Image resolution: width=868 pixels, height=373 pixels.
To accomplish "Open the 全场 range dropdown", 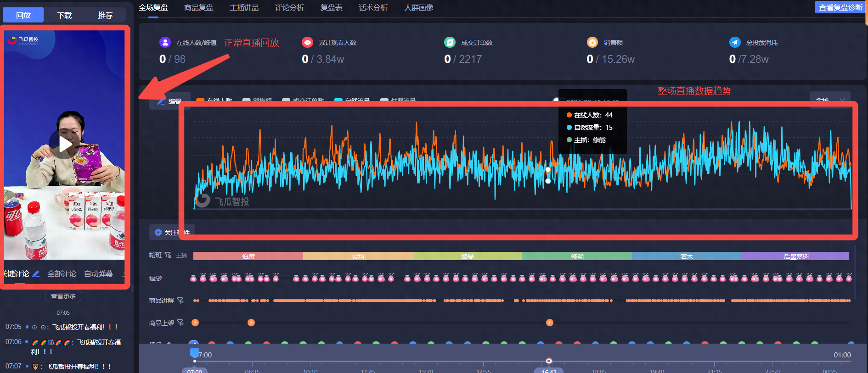I will click(830, 99).
